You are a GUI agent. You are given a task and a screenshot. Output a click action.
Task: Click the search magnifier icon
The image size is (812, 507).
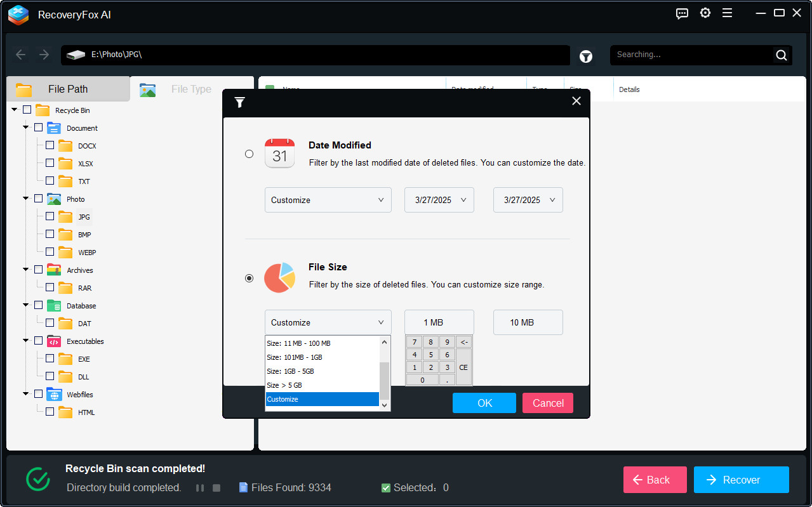click(x=782, y=55)
